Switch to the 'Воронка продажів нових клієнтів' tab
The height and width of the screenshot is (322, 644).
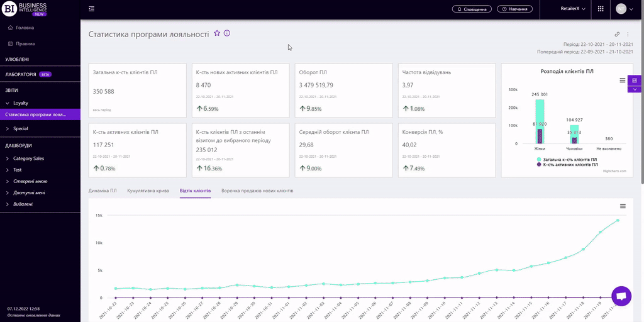pos(257,190)
